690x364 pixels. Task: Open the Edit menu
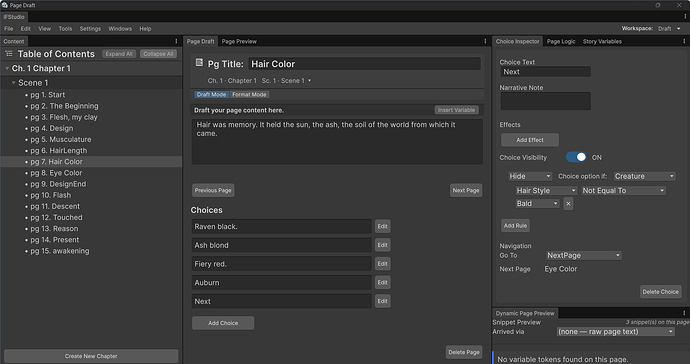[x=26, y=29]
